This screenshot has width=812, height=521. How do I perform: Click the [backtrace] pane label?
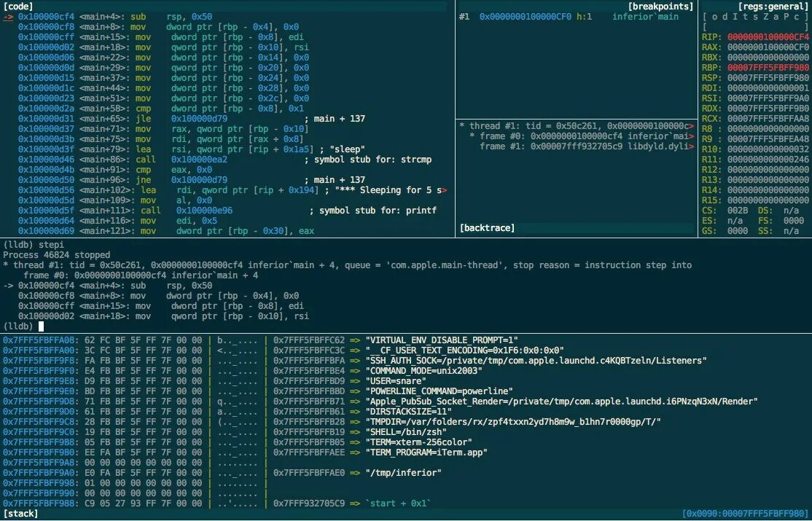click(x=487, y=228)
